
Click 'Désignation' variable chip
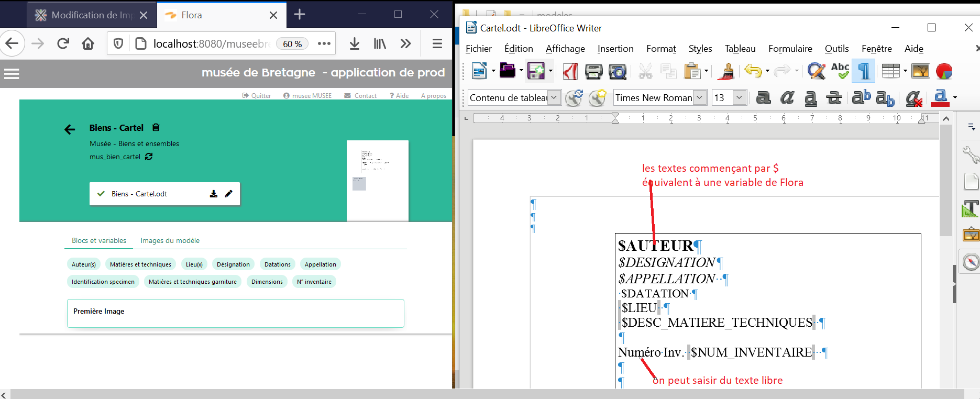click(x=233, y=264)
